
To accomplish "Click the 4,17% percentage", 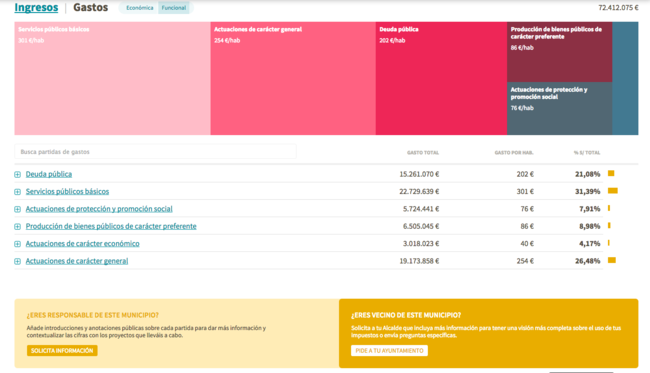I will point(590,244).
